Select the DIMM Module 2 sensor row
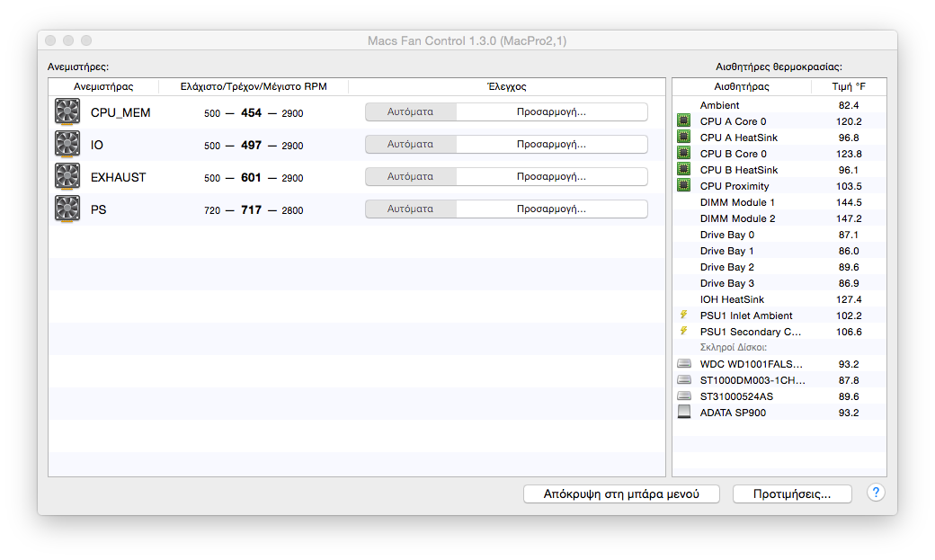Screen dimensions: 935x560 coord(779,218)
